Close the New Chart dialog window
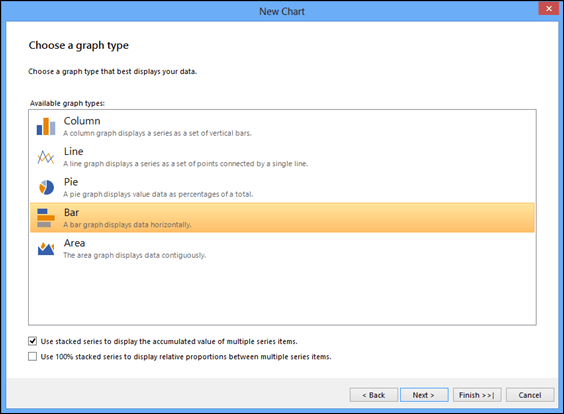This screenshot has height=414, width=564. coord(549,9)
